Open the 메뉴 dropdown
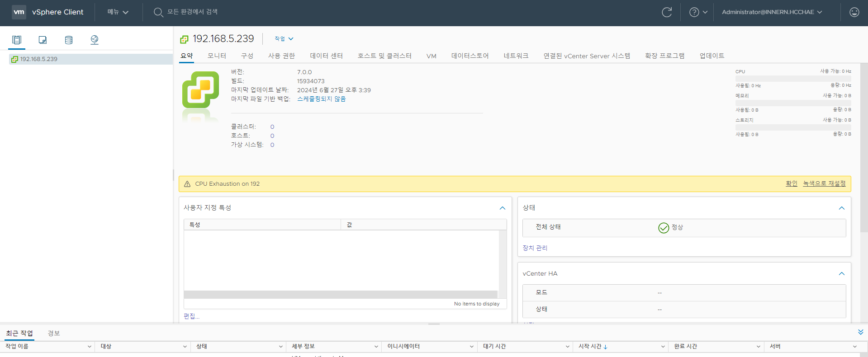 tap(118, 12)
